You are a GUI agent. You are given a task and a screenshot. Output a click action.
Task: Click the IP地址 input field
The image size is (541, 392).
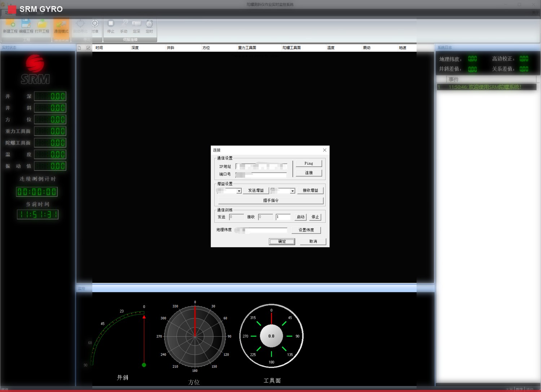point(261,166)
